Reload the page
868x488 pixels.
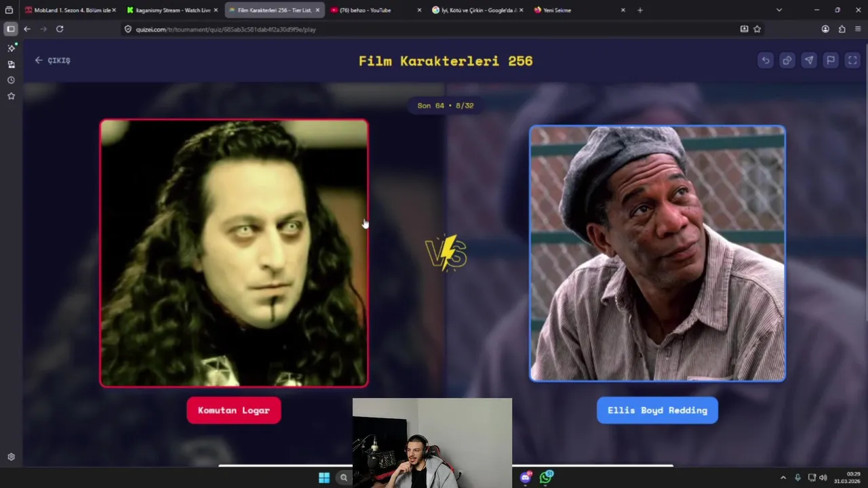tap(60, 29)
